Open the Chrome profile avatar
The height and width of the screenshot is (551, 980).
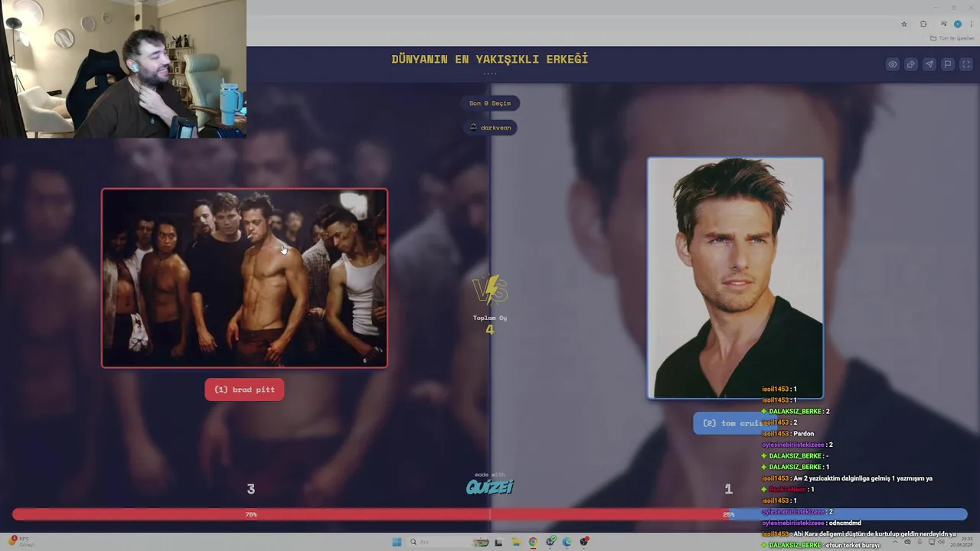(x=958, y=24)
